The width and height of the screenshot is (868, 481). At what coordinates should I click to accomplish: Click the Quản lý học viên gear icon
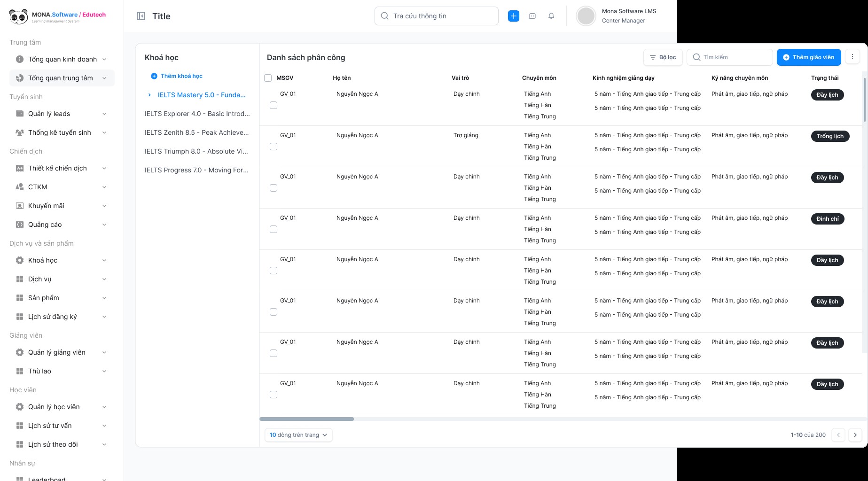point(20,407)
